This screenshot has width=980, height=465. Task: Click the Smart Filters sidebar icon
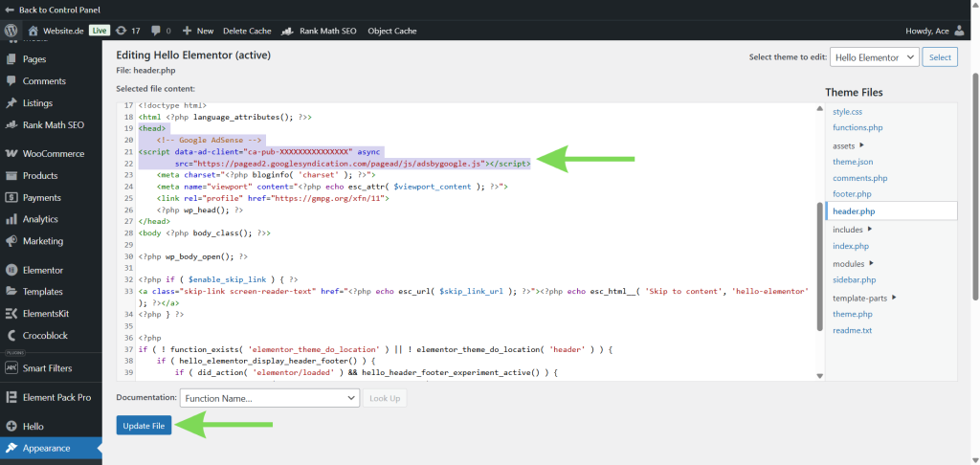click(11, 368)
